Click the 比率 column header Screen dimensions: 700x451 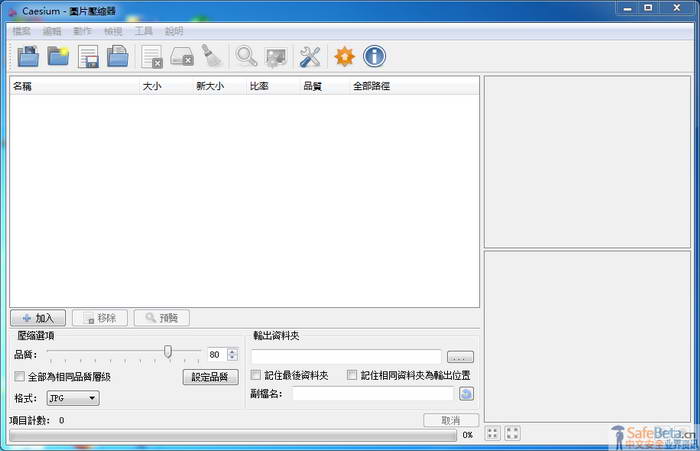pyautogui.click(x=273, y=86)
